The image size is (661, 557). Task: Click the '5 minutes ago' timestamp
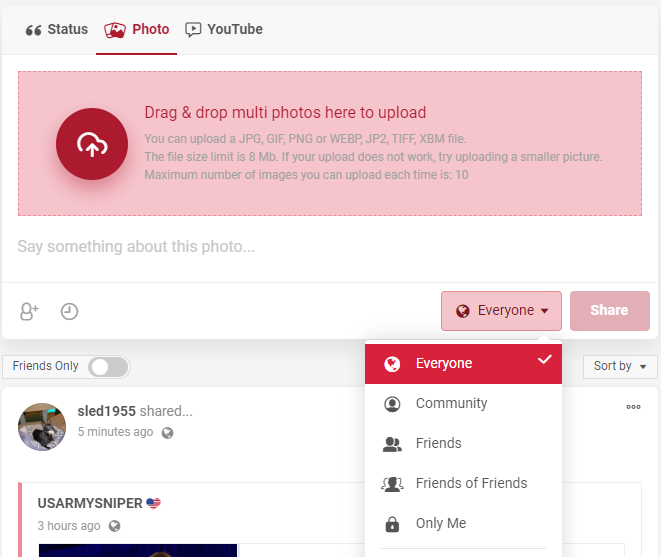[115, 432]
